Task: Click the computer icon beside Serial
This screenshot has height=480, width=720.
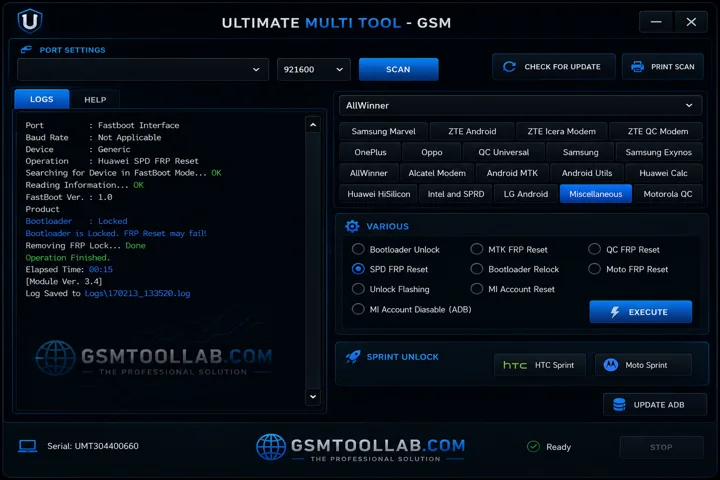Action: [x=28, y=446]
